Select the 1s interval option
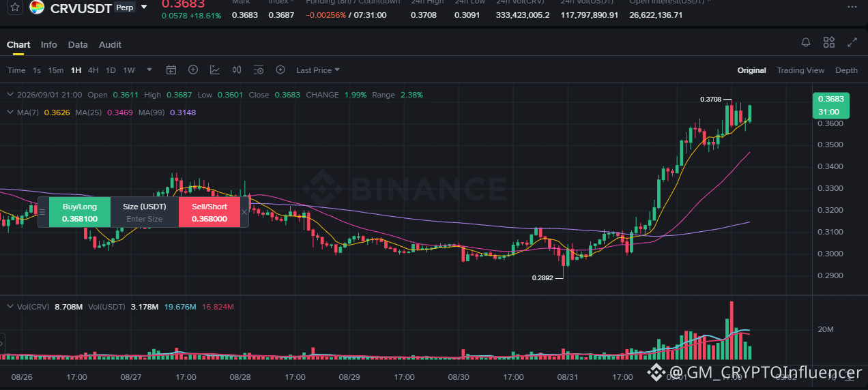The width and height of the screenshot is (868, 390). (37, 70)
